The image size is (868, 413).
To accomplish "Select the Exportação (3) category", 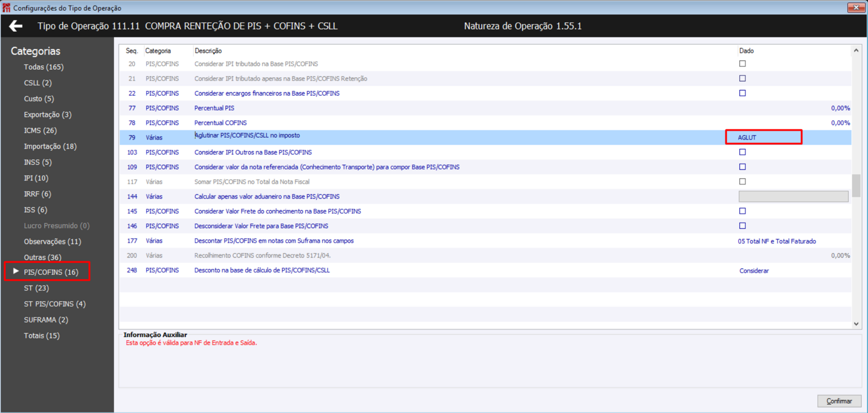I will [48, 115].
